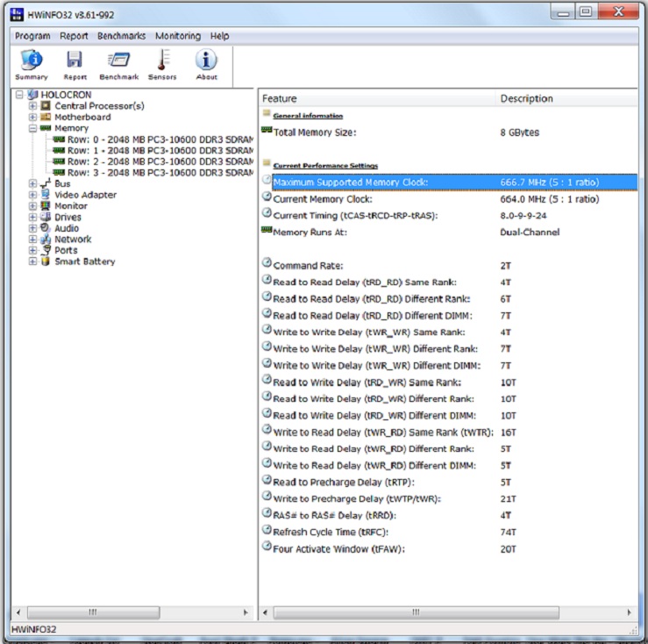
Task: Click the Feature column header
Action: coord(377,98)
